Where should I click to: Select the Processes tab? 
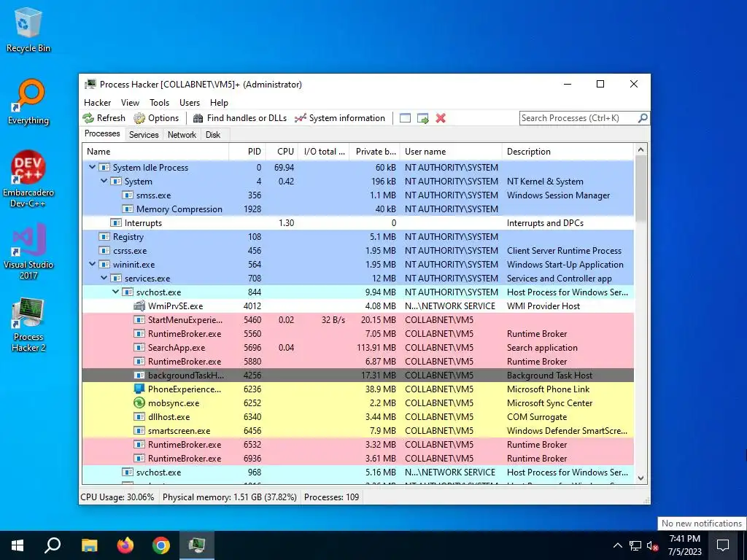(x=102, y=133)
